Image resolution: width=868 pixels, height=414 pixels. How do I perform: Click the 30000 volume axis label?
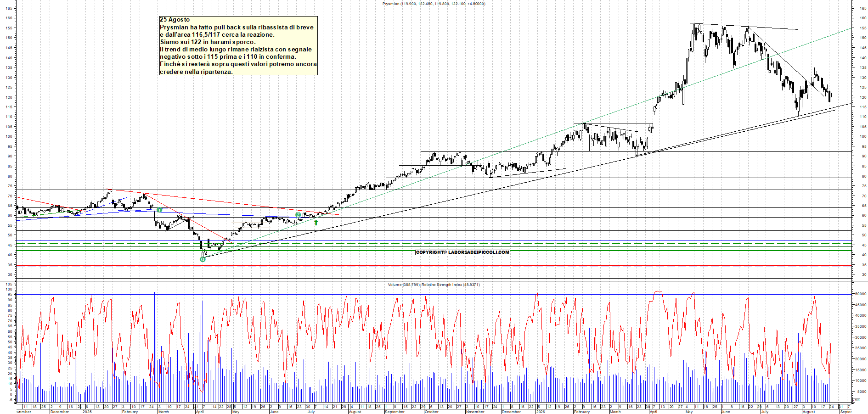(x=860, y=337)
